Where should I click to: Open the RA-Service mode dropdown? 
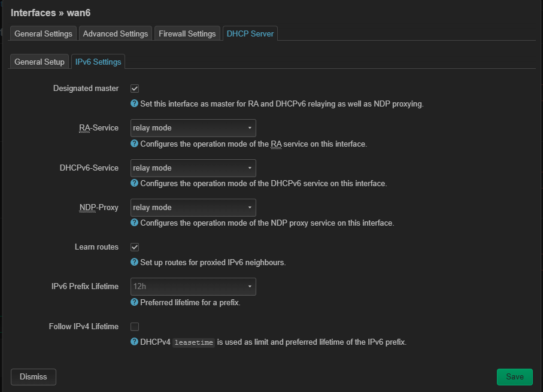pyautogui.click(x=193, y=128)
